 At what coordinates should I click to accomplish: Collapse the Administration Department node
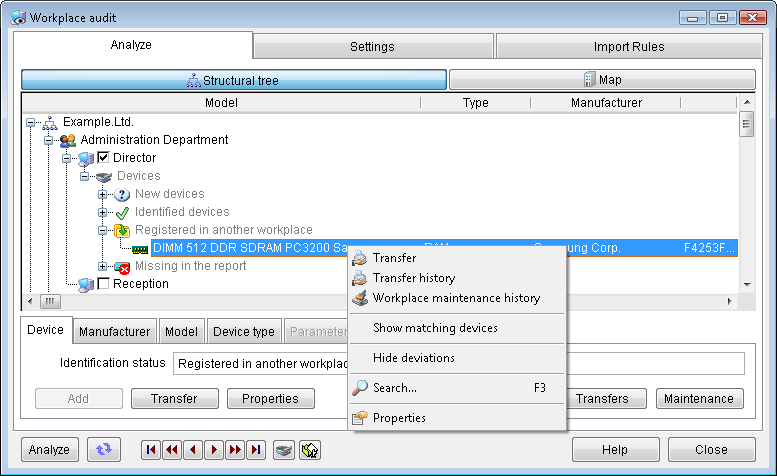(49, 140)
